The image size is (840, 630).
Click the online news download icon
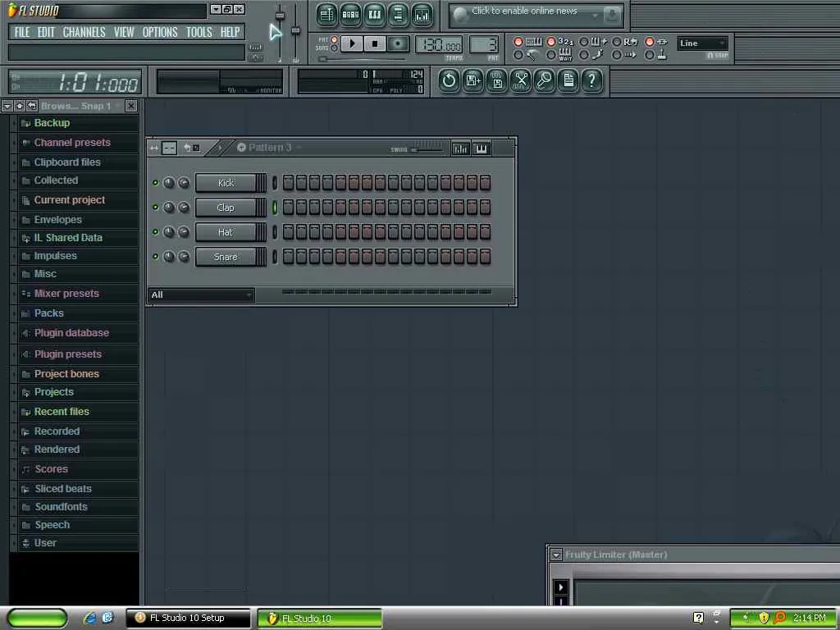click(612, 16)
